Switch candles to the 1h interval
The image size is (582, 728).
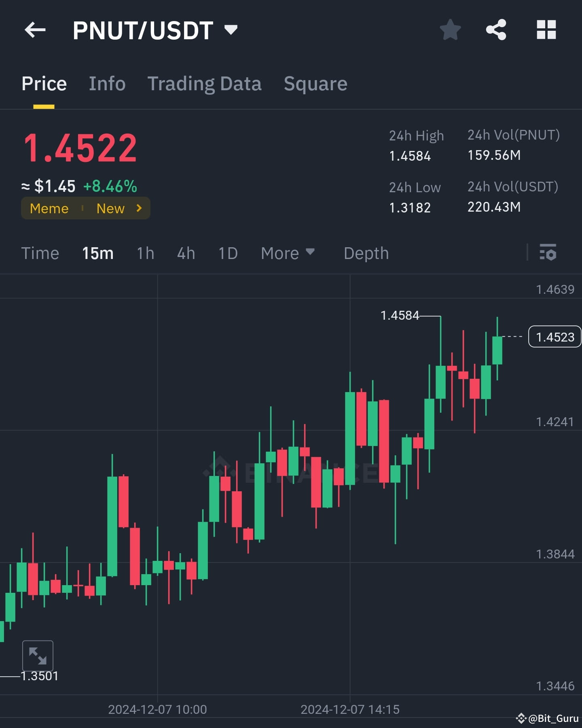[144, 253]
